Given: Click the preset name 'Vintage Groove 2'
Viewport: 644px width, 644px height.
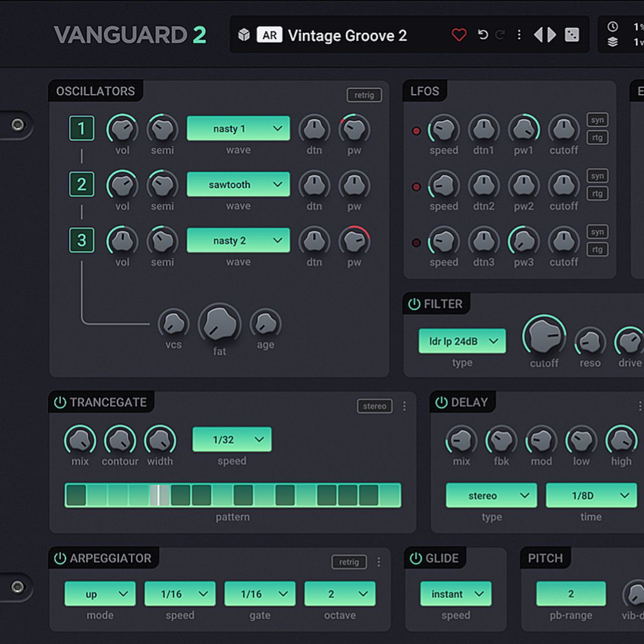Looking at the screenshot, I should click(x=347, y=35).
